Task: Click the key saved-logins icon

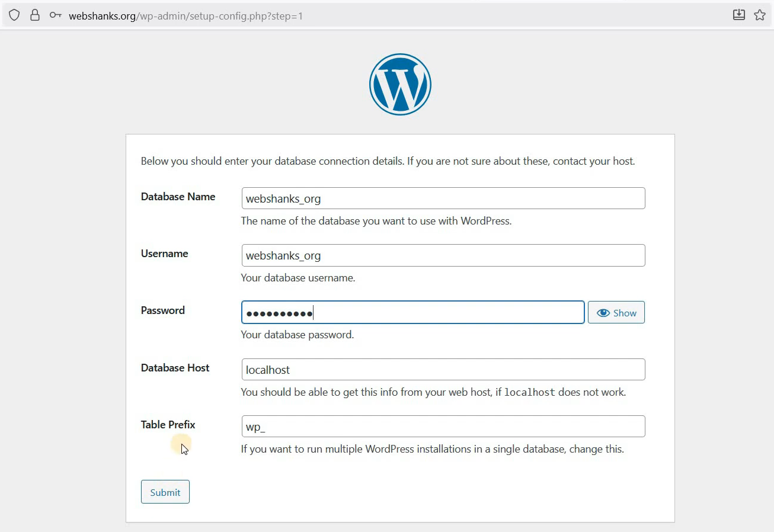Action: pyautogui.click(x=56, y=15)
